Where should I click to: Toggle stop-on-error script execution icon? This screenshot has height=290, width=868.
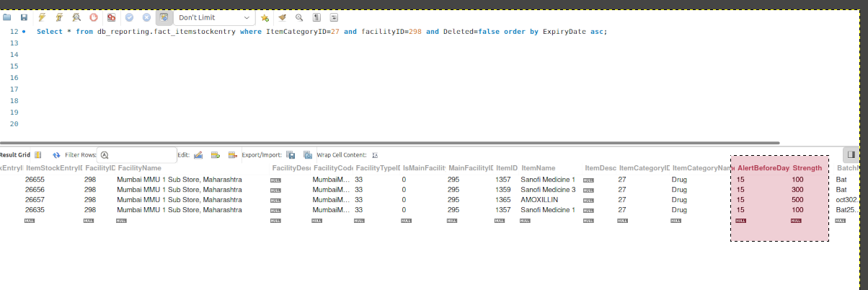[x=111, y=17]
